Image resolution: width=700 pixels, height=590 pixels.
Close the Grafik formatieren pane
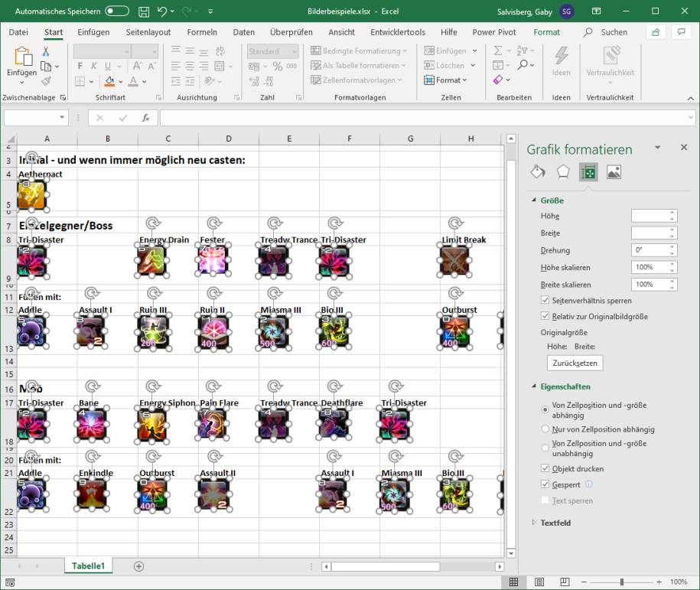[x=683, y=147]
